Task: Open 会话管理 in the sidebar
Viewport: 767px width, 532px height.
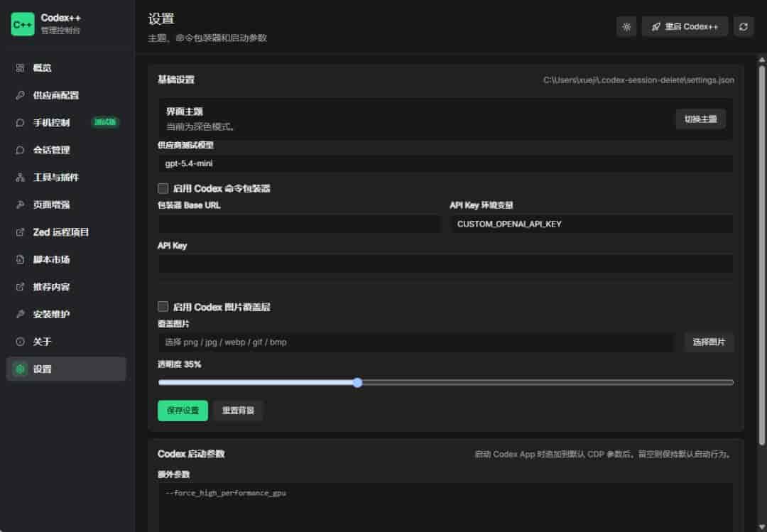Action: click(x=66, y=151)
